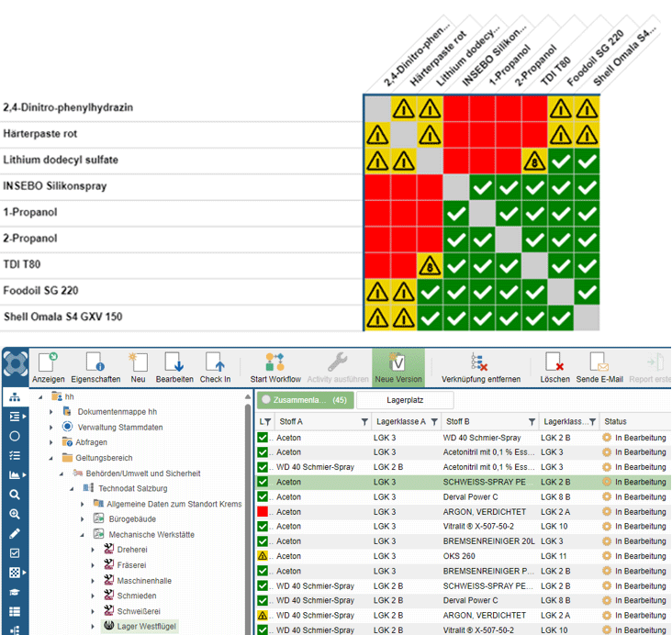
Task: Click the zoom-in search sidebar icon
Action: click(15, 514)
